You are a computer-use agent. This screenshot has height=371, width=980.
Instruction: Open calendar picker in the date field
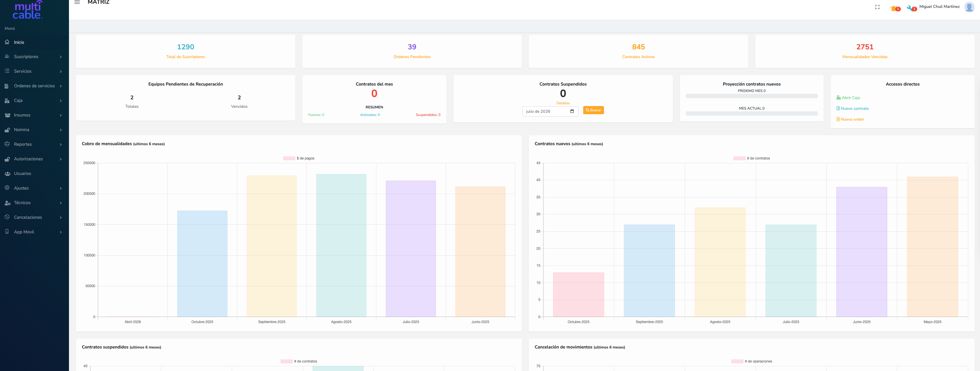(572, 112)
